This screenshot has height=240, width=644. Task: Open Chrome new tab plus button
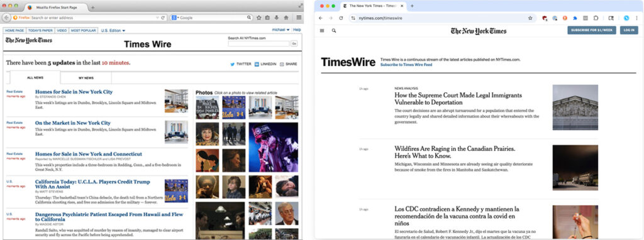(x=412, y=6)
